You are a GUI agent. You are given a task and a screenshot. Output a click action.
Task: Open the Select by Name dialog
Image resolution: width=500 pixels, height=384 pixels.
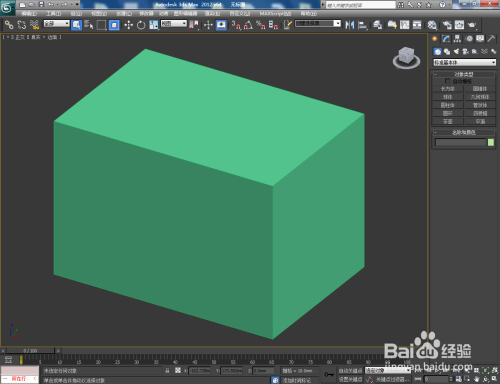click(x=89, y=25)
